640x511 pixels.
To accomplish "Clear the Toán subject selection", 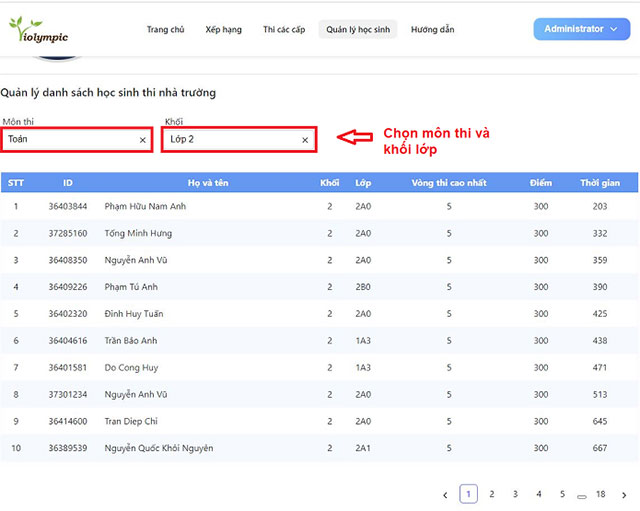I will (x=142, y=140).
